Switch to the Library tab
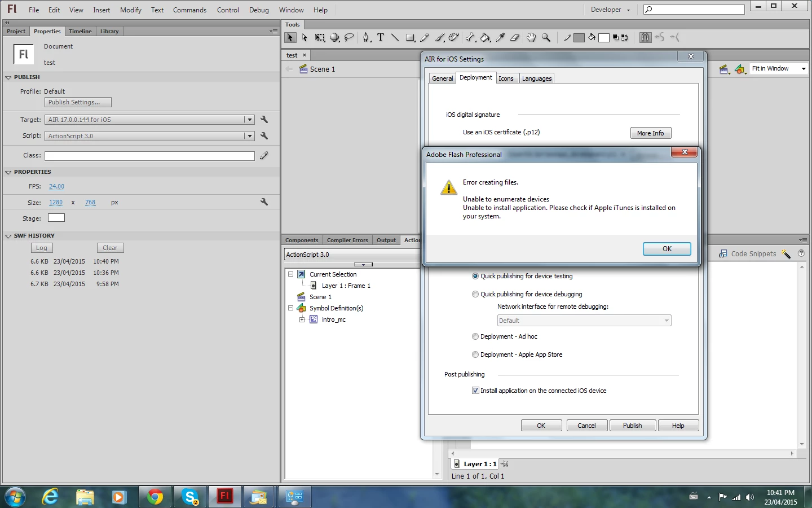Viewport: 812px width, 508px height. pos(109,31)
